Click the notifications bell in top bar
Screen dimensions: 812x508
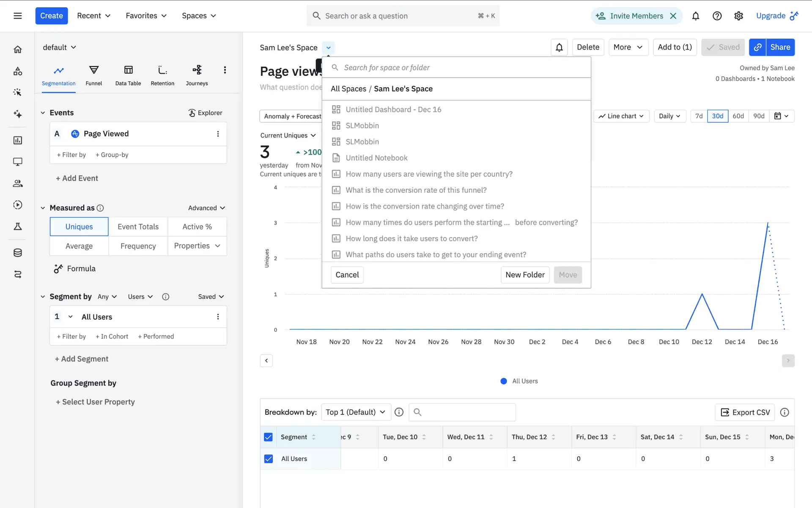point(695,16)
